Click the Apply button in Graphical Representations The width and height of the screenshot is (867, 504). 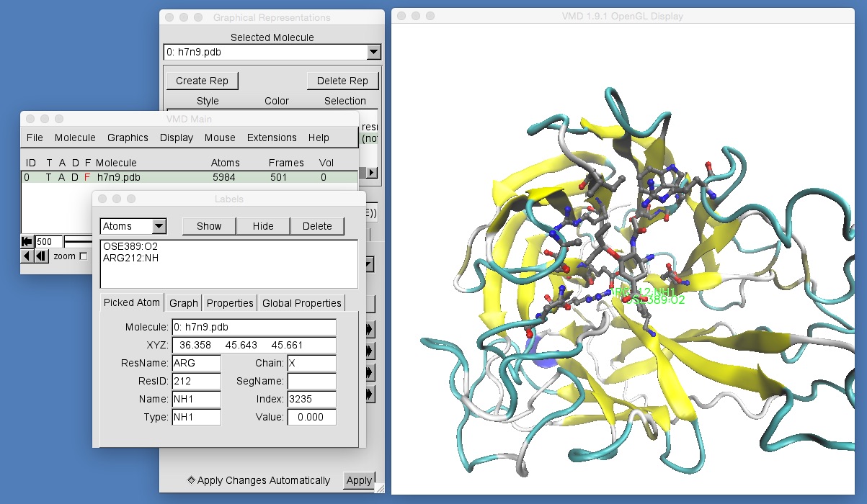click(x=359, y=480)
